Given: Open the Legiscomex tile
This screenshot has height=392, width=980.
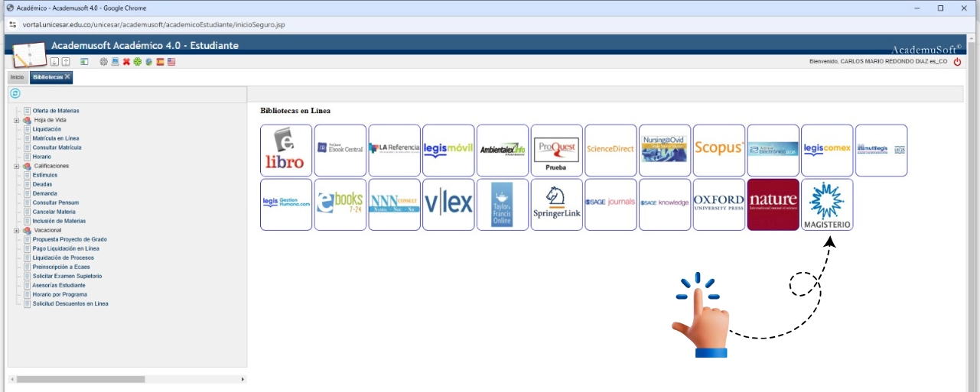Looking at the screenshot, I should click(x=827, y=151).
